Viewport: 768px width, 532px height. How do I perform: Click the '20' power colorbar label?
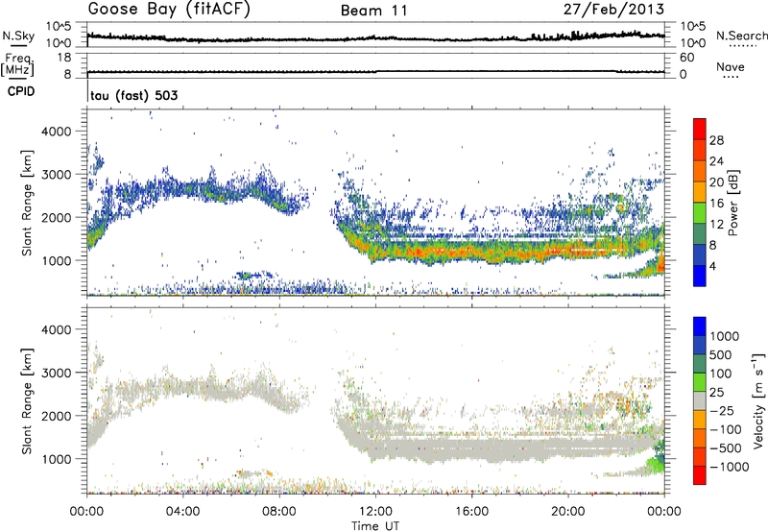pyautogui.click(x=716, y=182)
